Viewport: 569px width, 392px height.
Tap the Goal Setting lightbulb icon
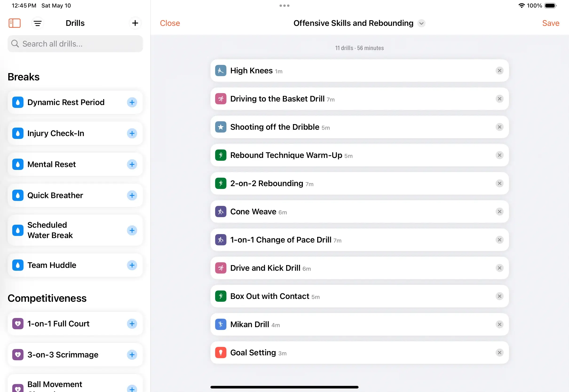[x=221, y=353]
